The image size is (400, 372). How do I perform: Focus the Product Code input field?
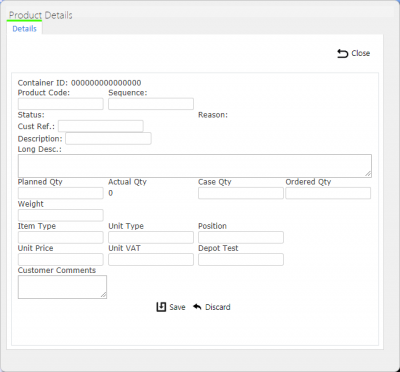61,104
